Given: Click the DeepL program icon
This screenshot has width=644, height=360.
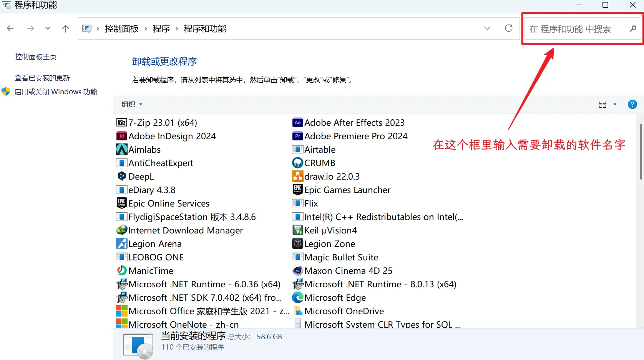Looking at the screenshot, I should 121,177.
